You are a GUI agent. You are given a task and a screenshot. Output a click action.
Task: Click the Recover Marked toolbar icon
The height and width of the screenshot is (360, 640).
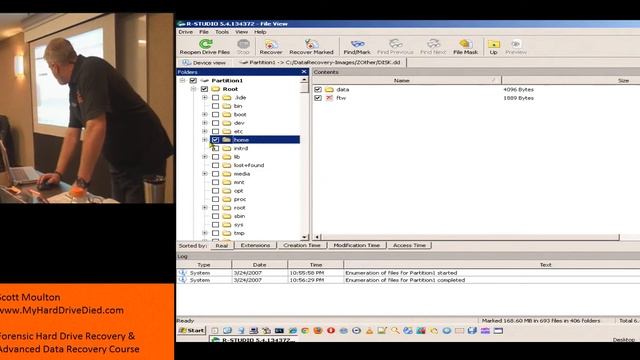(311, 44)
